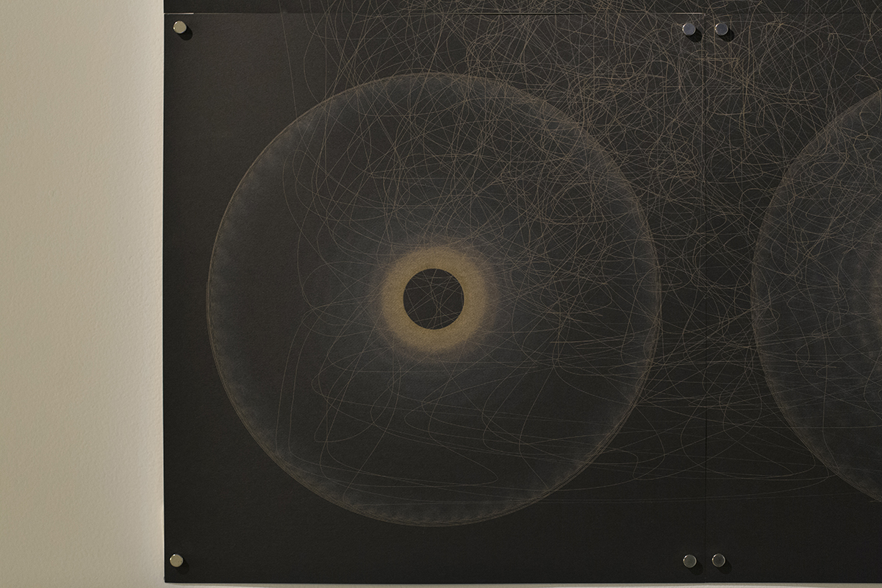Viewport: 882px width, 588px height.
Task: Select the top magnet right of the seam
Action: pos(722,29)
